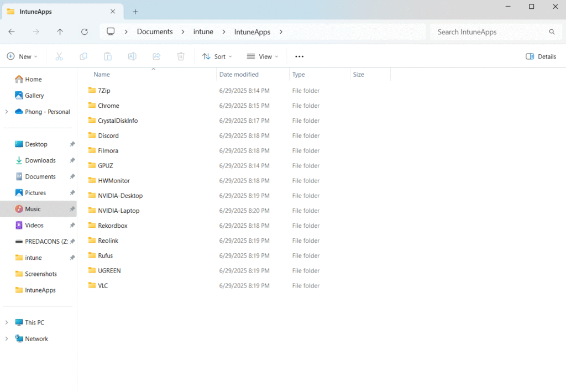
Task: Click the pin icon beside Videos
Action: point(72,225)
